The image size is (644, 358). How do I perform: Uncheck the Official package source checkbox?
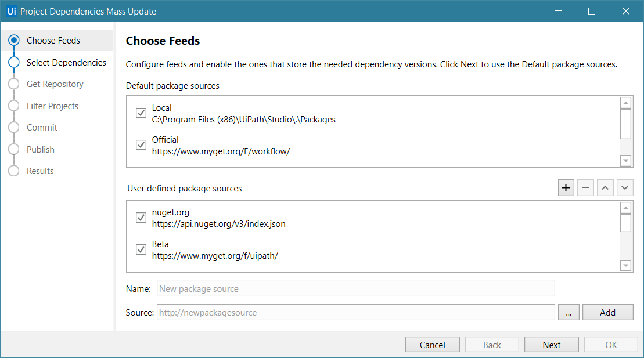[x=141, y=144]
